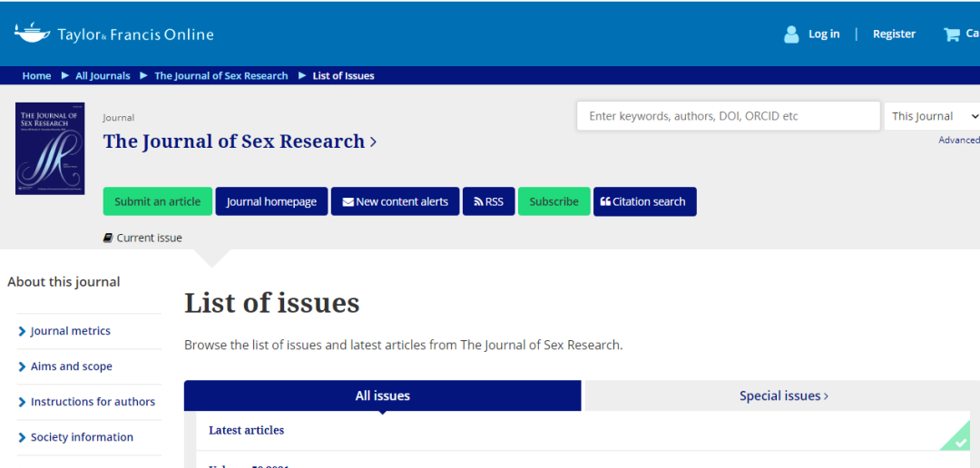Image resolution: width=980 pixels, height=468 pixels.
Task: Expand Instructions for authors in sidebar
Action: [93, 402]
